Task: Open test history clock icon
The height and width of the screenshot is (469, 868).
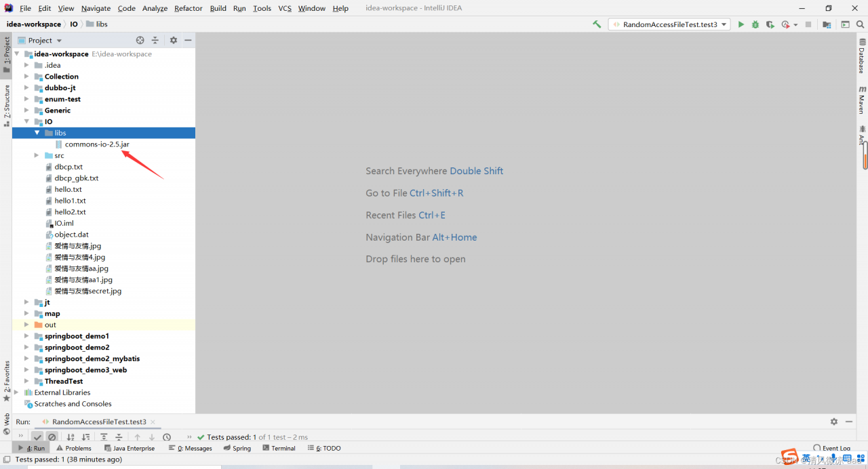Action: pos(167,437)
